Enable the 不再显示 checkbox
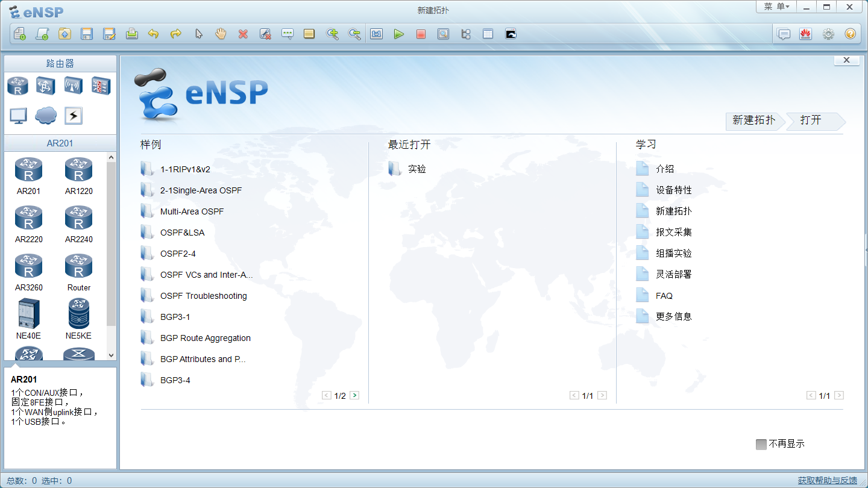Viewport: 868px width, 488px height. coord(761,444)
